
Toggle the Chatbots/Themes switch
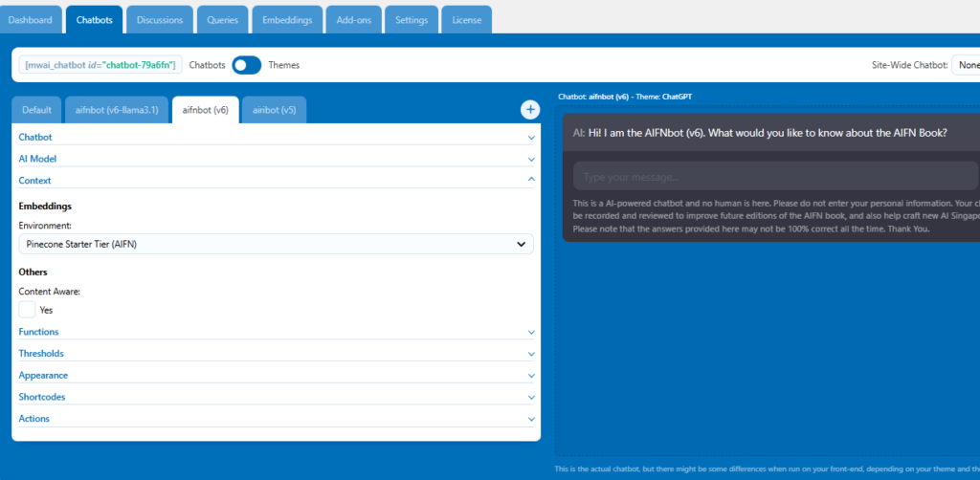tap(246, 65)
